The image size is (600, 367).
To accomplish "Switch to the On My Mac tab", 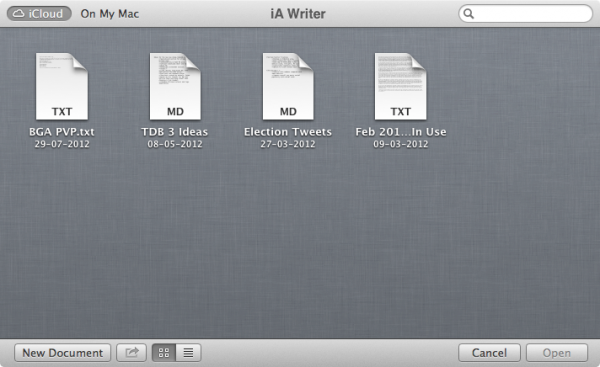I will pyautogui.click(x=109, y=14).
